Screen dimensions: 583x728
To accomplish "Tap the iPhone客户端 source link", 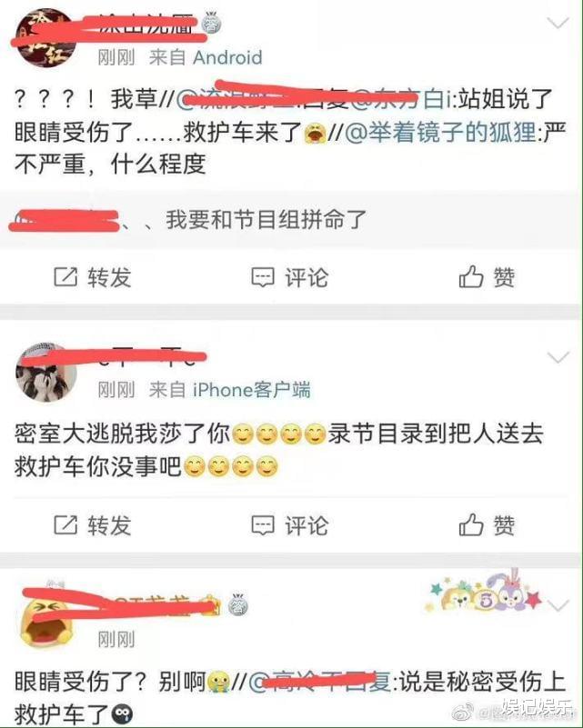I will pos(251,390).
